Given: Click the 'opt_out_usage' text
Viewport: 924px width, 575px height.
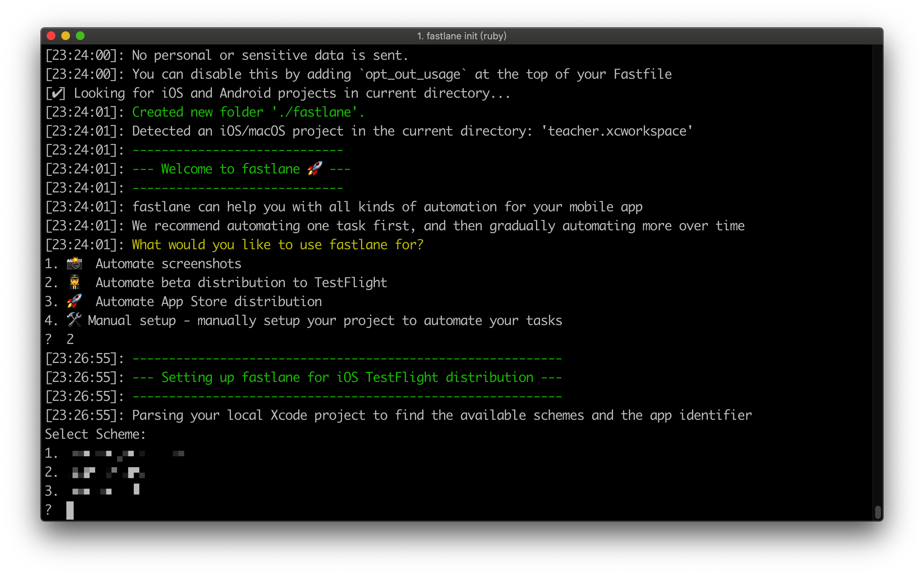Looking at the screenshot, I should point(413,74).
